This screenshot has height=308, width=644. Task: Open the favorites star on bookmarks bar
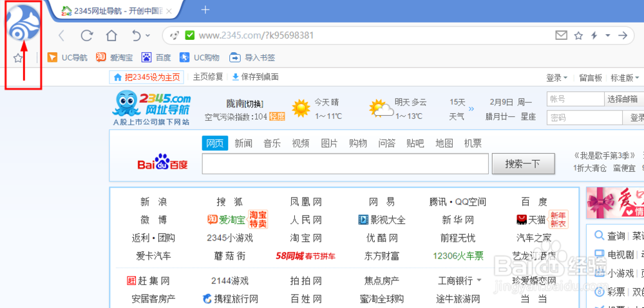click(x=17, y=58)
